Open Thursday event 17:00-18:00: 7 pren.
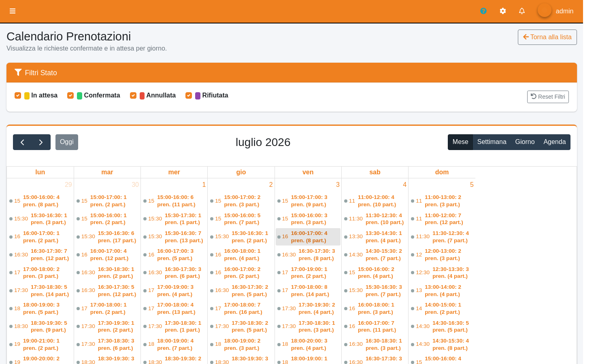This screenshot has height=364, width=613. click(x=241, y=309)
